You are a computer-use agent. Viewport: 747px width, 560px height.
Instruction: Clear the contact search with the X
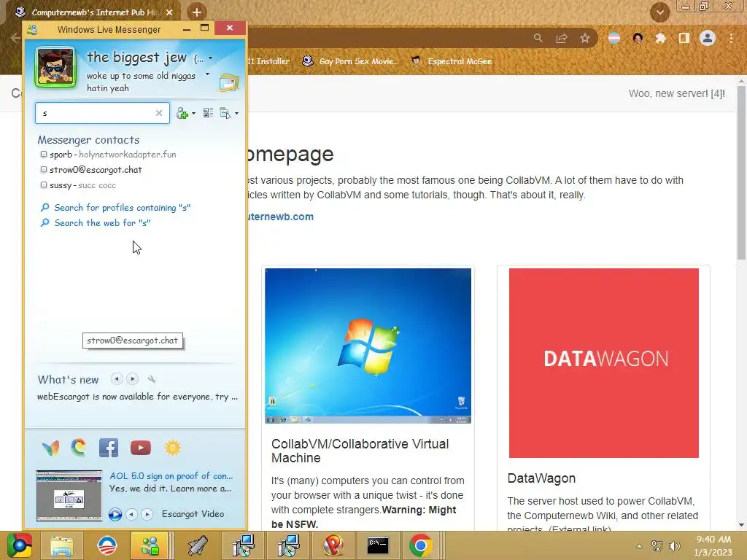[x=159, y=113]
